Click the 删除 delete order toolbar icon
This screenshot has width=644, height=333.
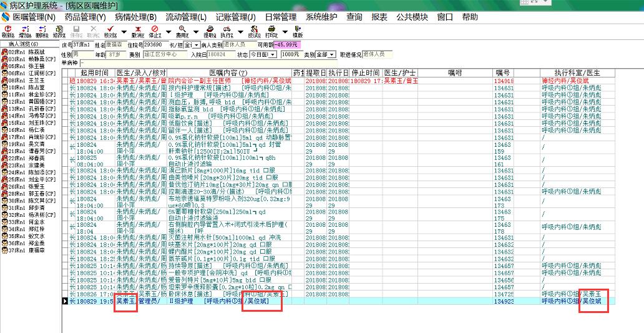[42, 29]
